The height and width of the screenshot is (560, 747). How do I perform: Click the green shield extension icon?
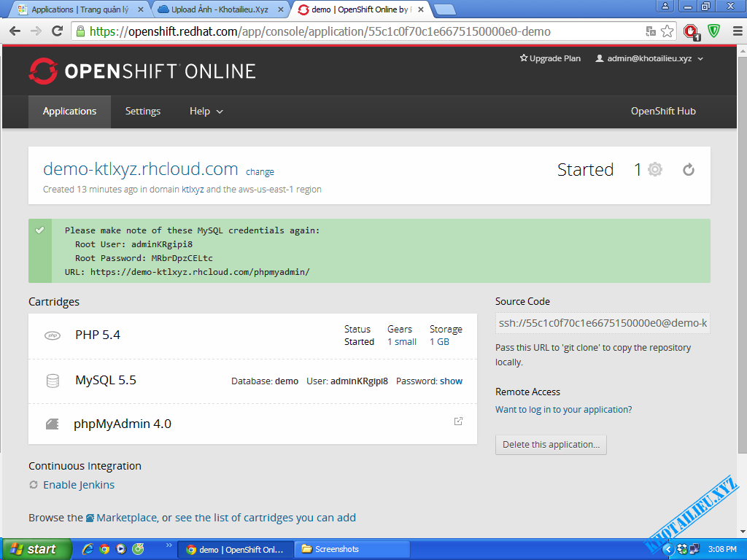tap(714, 31)
